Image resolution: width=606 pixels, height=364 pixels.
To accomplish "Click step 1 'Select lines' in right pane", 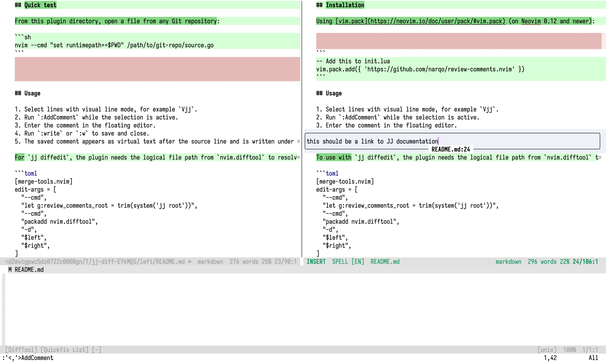I will click(407, 109).
